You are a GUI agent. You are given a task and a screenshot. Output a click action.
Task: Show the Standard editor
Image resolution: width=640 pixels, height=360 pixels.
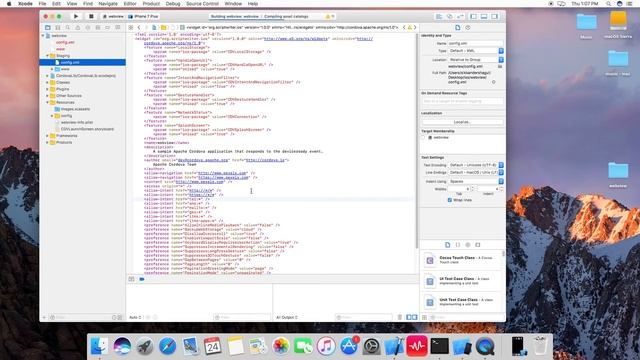(439, 16)
